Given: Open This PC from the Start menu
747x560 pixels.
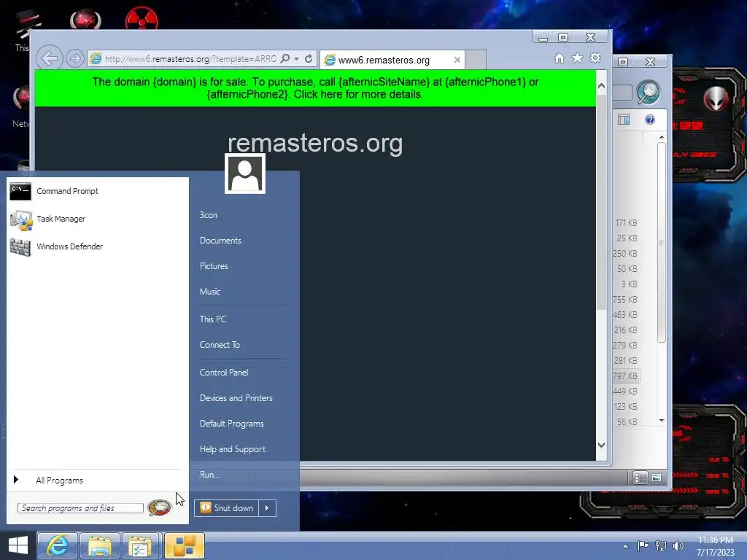Looking at the screenshot, I should coord(213,319).
